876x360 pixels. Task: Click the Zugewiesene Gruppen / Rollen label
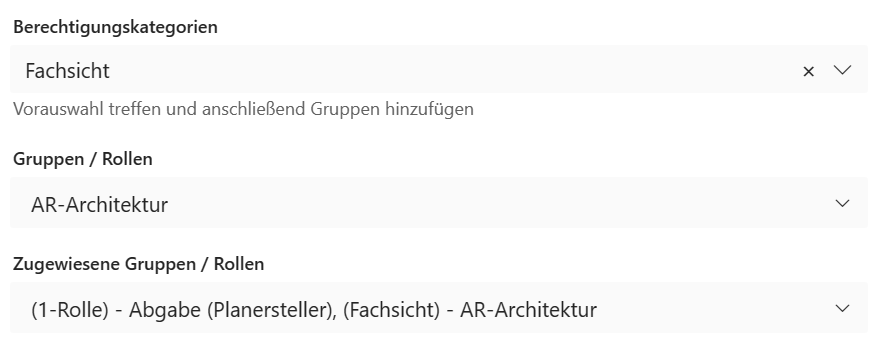pyautogui.click(x=139, y=264)
